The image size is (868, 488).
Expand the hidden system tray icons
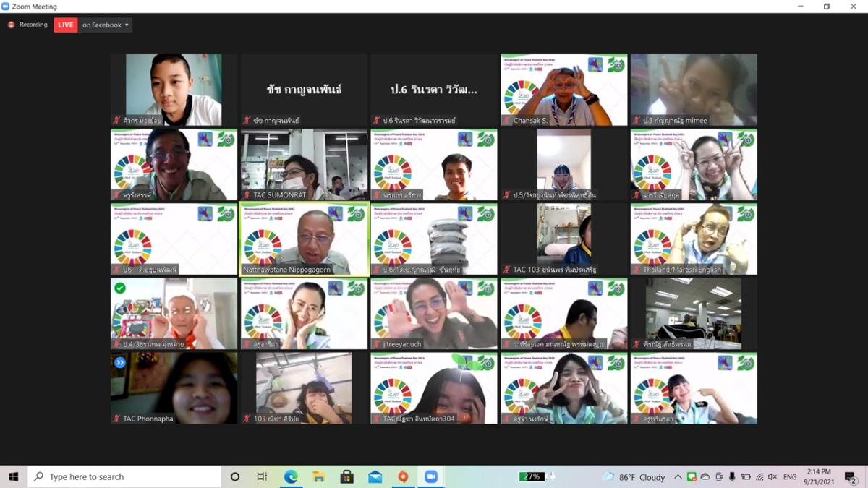[678, 476]
